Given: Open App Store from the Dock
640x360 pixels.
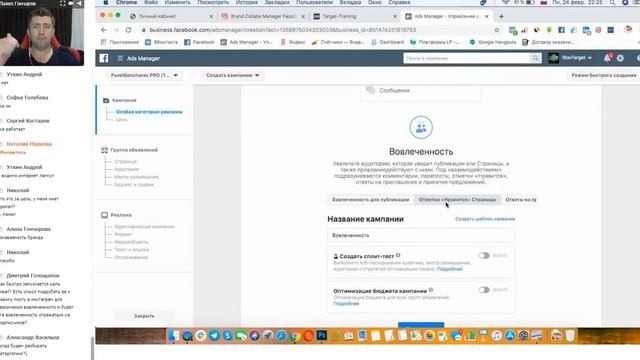Looking at the screenshot, I should point(510,336).
